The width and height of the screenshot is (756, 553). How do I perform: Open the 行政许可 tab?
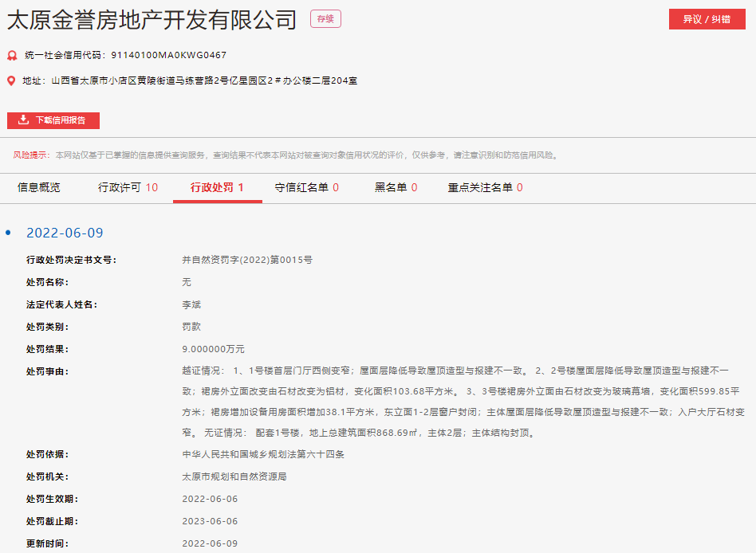tap(128, 187)
